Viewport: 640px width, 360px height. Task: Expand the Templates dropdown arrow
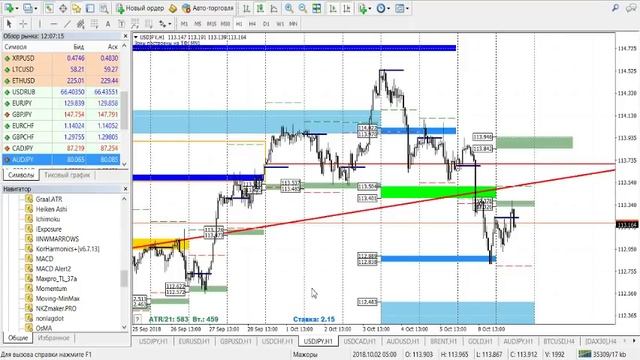pyautogui.click(x=407, y=8)
